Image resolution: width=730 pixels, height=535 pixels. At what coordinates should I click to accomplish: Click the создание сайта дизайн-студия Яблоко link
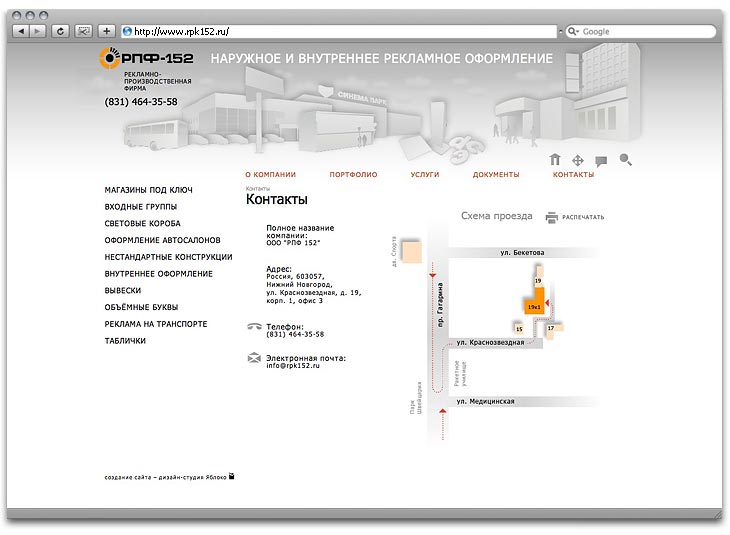(x=165, y=477)
